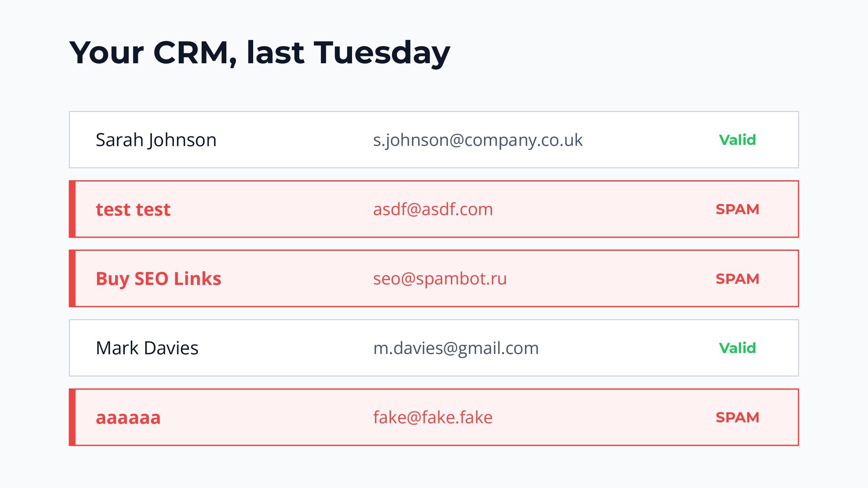Click the Valid status for Mark Davies
This screenshot has height=488, width=868.
(x=737, y=348)
